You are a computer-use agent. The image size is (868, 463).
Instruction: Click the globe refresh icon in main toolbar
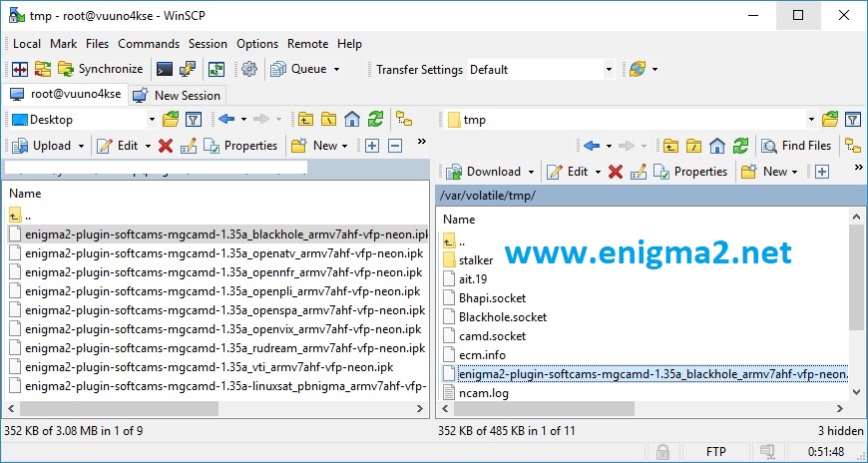tap(638, 69)
